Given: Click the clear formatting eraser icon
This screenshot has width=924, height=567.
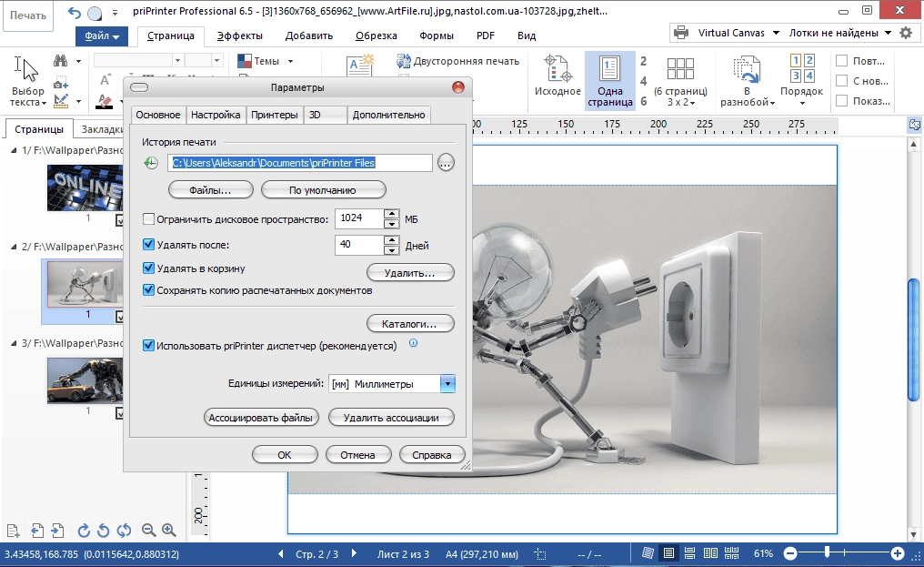Looking at the screenshot, I should (105, 102).
